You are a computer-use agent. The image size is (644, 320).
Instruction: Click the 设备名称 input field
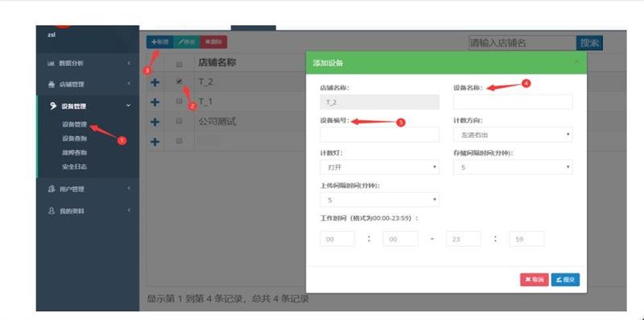(x=513, y=102)
